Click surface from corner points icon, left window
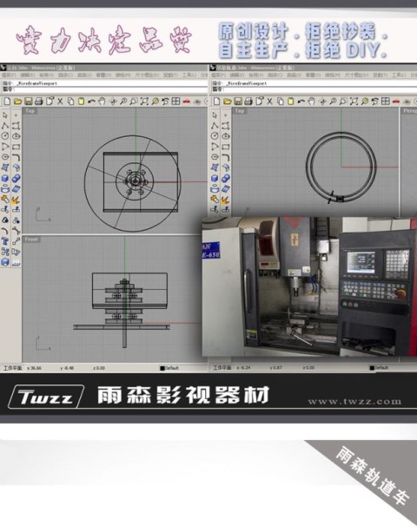417x532 pixels. click(5, 167)
